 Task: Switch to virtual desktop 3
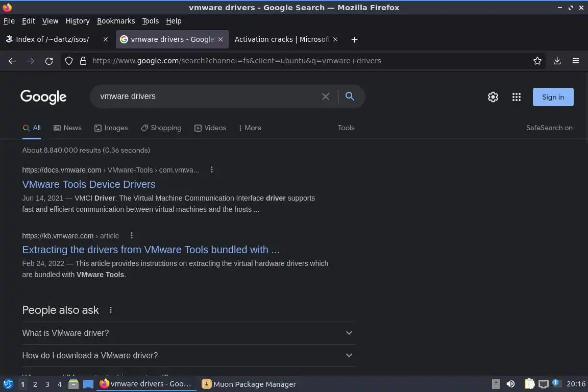pyautogui.click(x=47, y=384)
